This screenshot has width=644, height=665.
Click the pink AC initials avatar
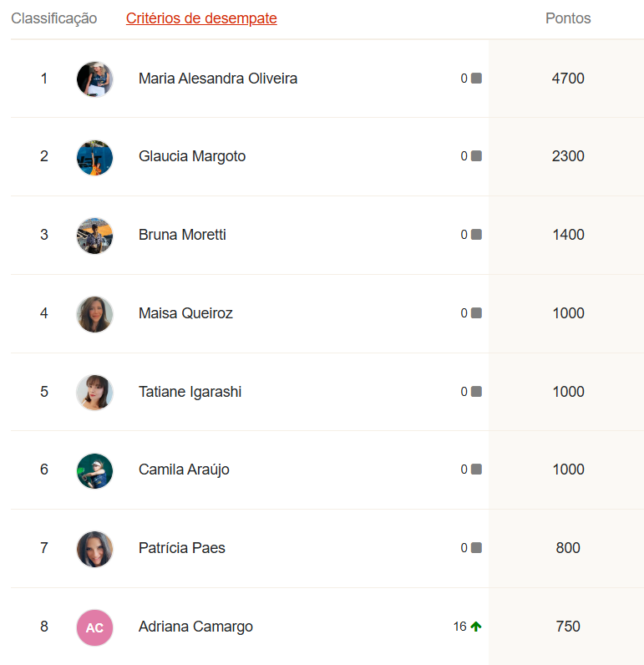click(x=94, y=627)
